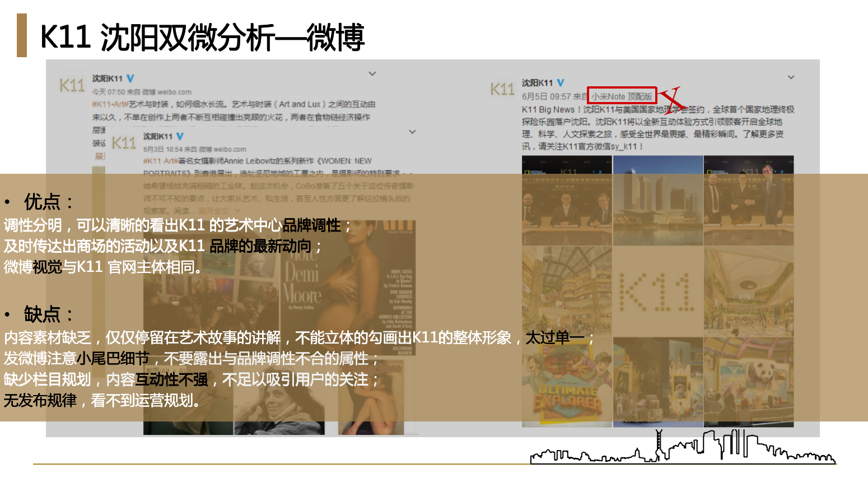Open the mall interior thumbnail left of the K11 logo
Screen dimensions: 868x491
click(x=567, y=291)
